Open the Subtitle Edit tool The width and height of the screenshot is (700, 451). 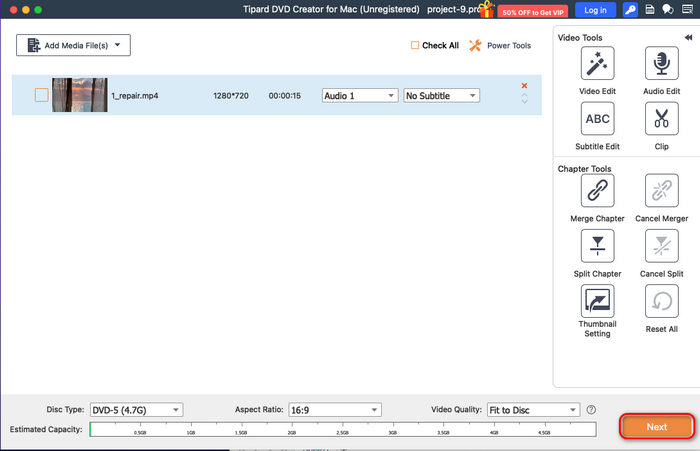click(597, 119)
